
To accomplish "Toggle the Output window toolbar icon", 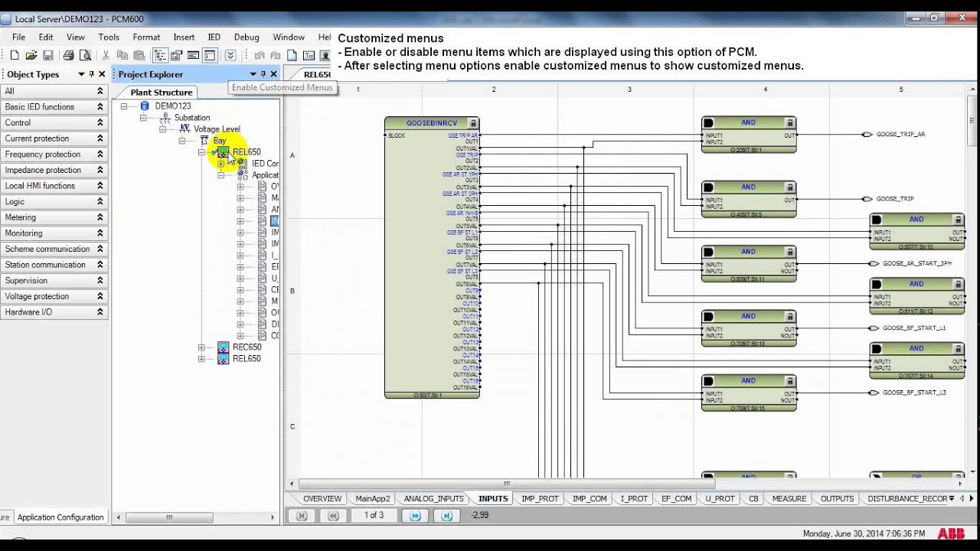I will (x=193, y=55).
